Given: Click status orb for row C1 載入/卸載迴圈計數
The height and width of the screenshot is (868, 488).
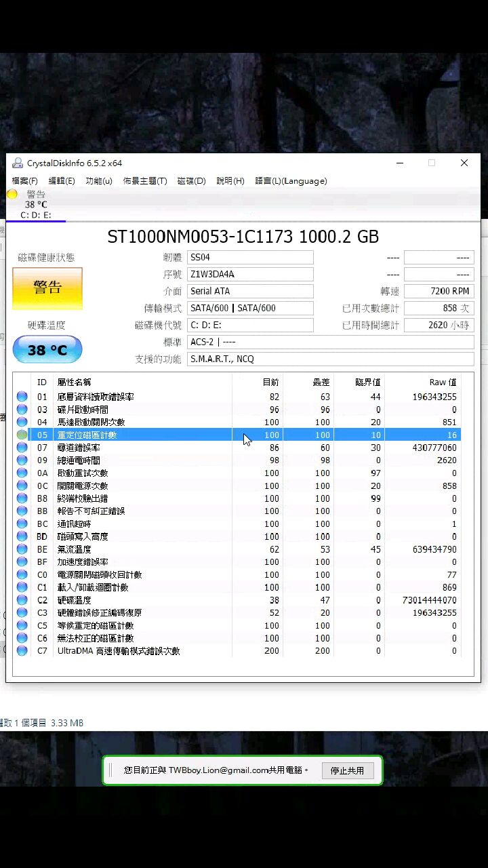Looking at the screenshot, I should pyautogui.click(x=22, y=587).
